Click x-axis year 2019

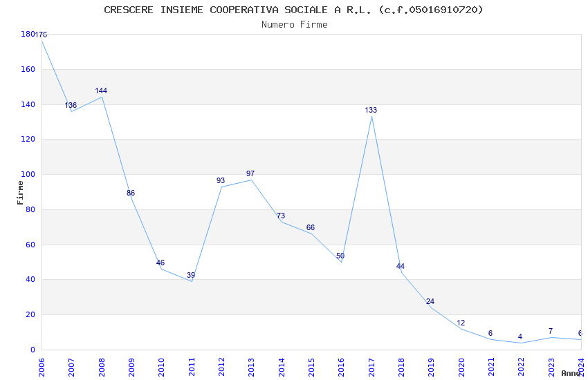click(x=432, y=368)
